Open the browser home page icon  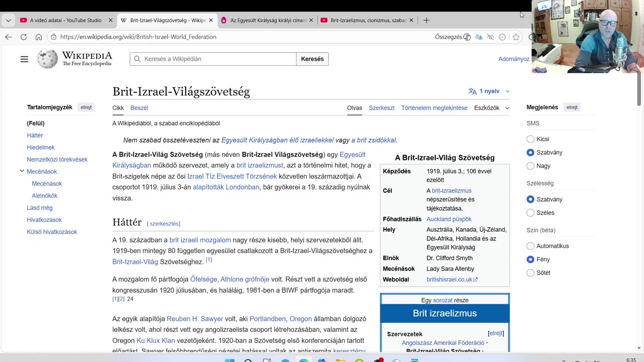point(39,37)
